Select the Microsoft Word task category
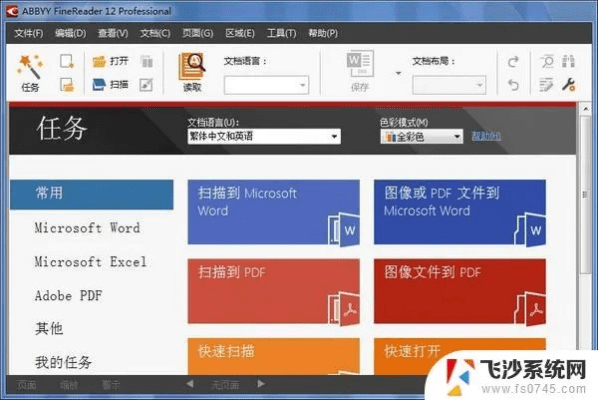Screen dimensions: 598x400 (x=87, y=228)
